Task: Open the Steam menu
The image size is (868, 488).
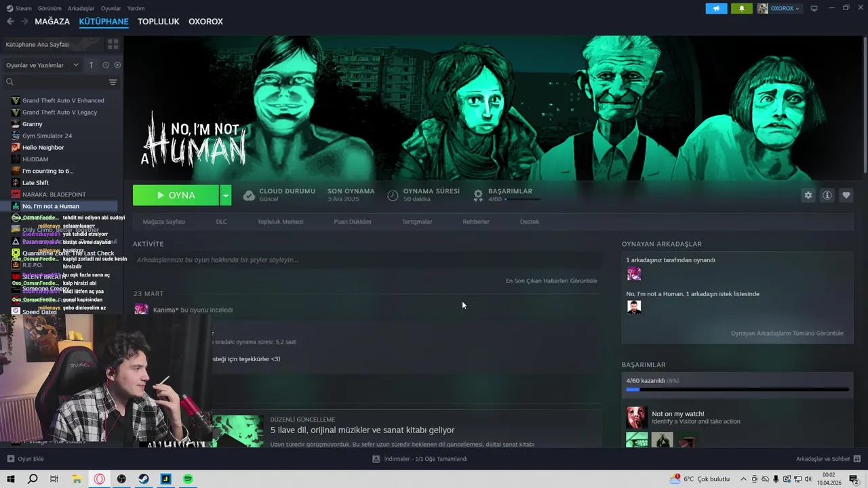Action: point(19,8)
